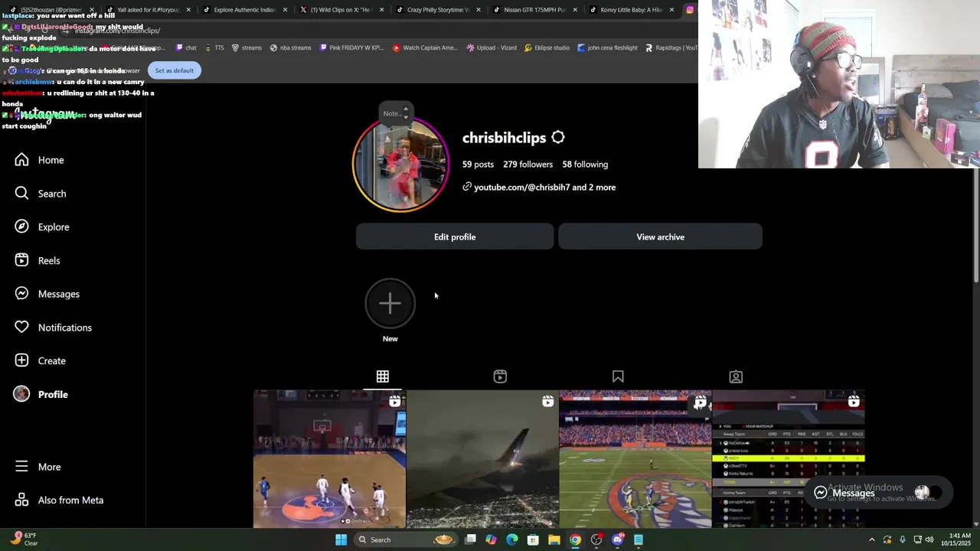This screenshot has width=980, height=551.
Task: Open Windows Start menu
Action: [x=341, y=540]
